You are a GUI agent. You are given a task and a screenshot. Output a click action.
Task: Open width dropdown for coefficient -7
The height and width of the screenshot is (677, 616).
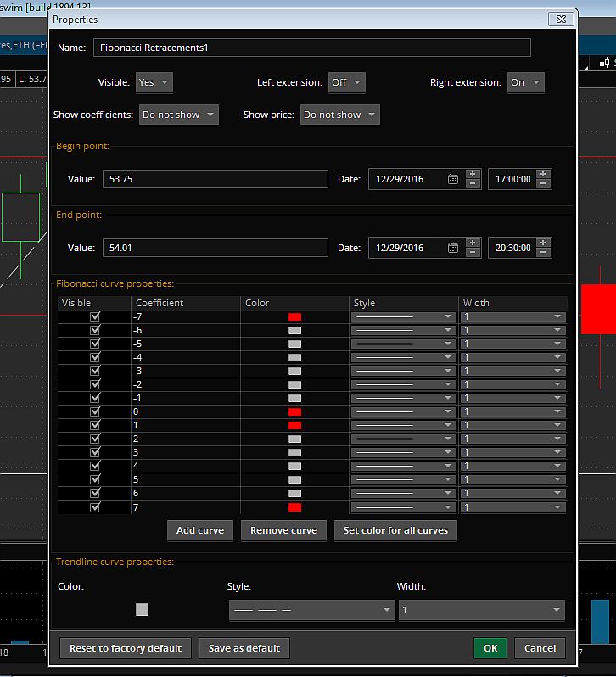pyautogui.click(x=513, y=316)
